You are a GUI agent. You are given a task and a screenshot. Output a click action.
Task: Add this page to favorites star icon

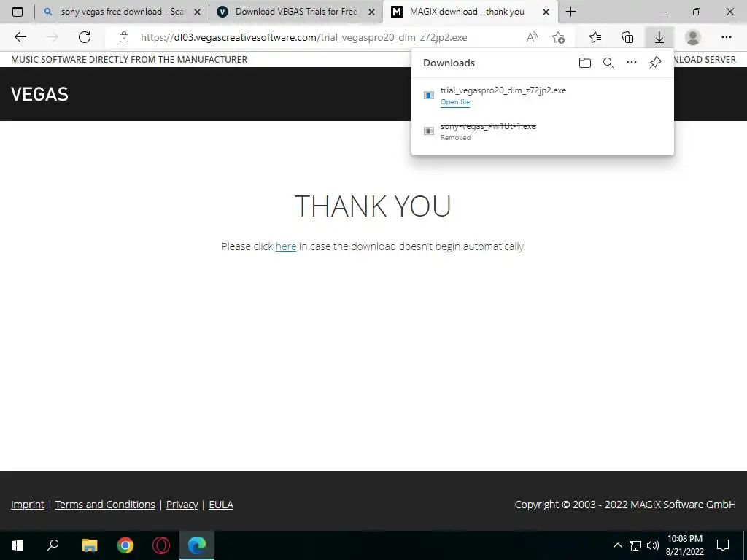click(558, 37)
